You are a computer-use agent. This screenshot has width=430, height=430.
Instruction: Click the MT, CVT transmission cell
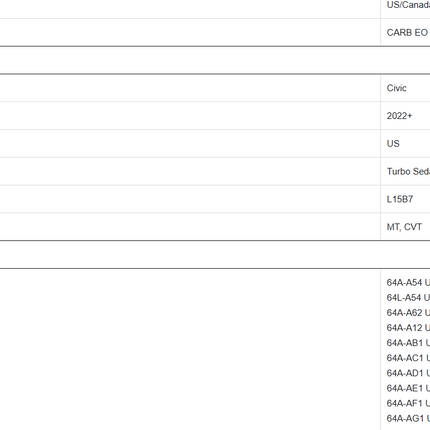(x=405, y=227)
